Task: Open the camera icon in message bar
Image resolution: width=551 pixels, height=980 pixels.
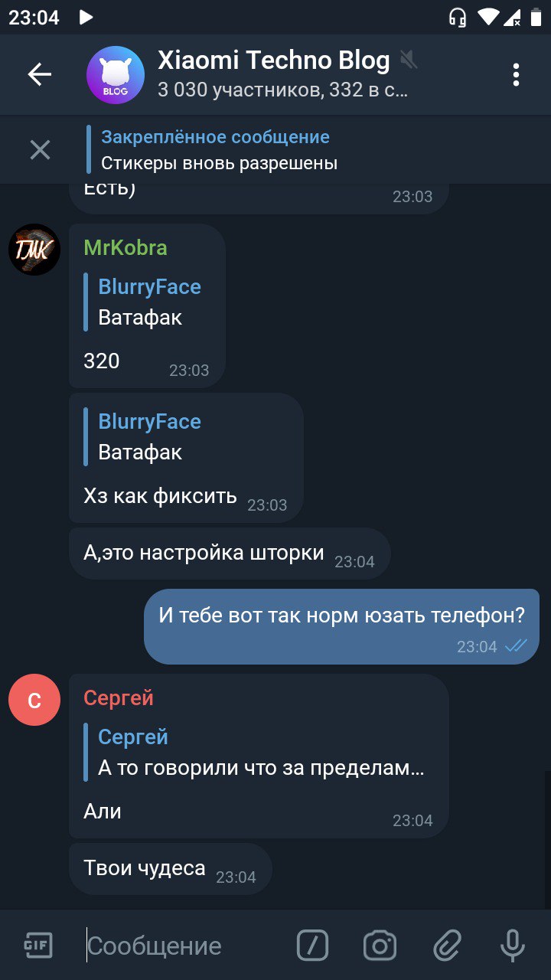Action: coord(380,946)
